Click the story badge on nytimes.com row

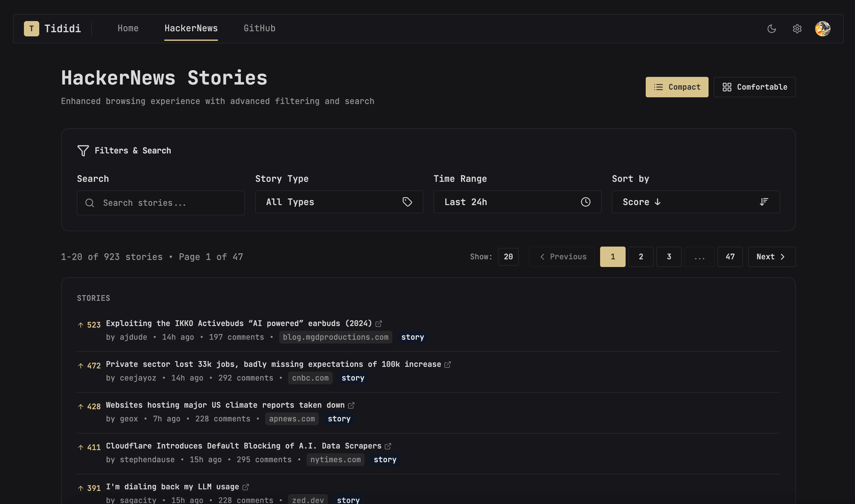point(385,459)
